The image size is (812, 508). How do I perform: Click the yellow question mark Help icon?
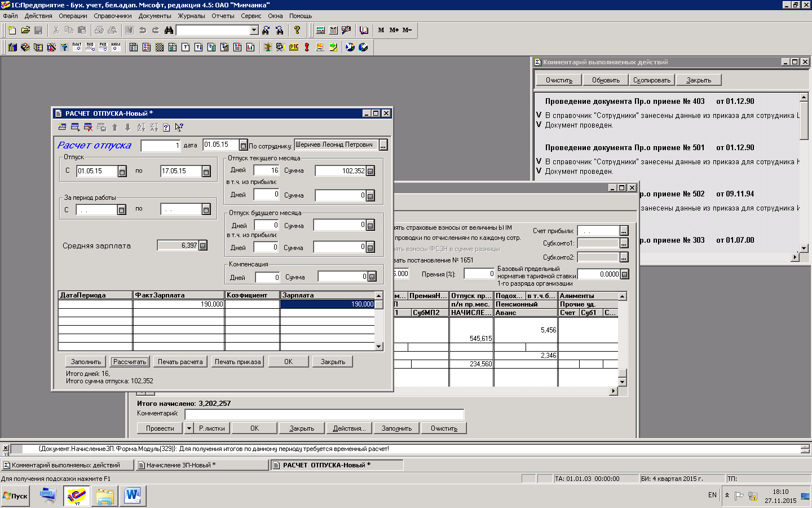(x=297, y=30)
